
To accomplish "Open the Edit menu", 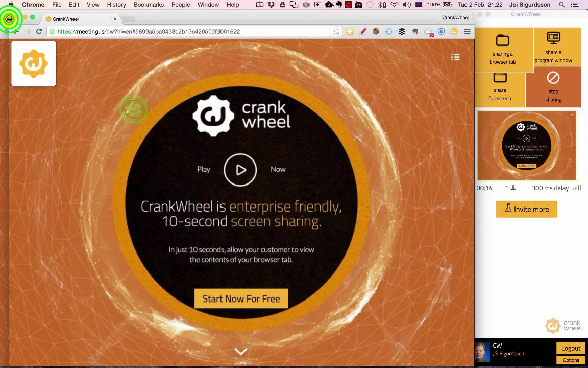I will point(74,5).
